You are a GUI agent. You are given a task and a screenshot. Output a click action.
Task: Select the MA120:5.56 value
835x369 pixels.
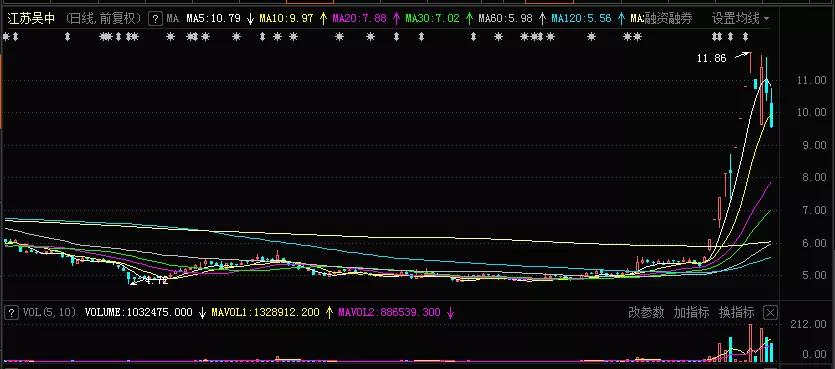(x=582, y=19)
